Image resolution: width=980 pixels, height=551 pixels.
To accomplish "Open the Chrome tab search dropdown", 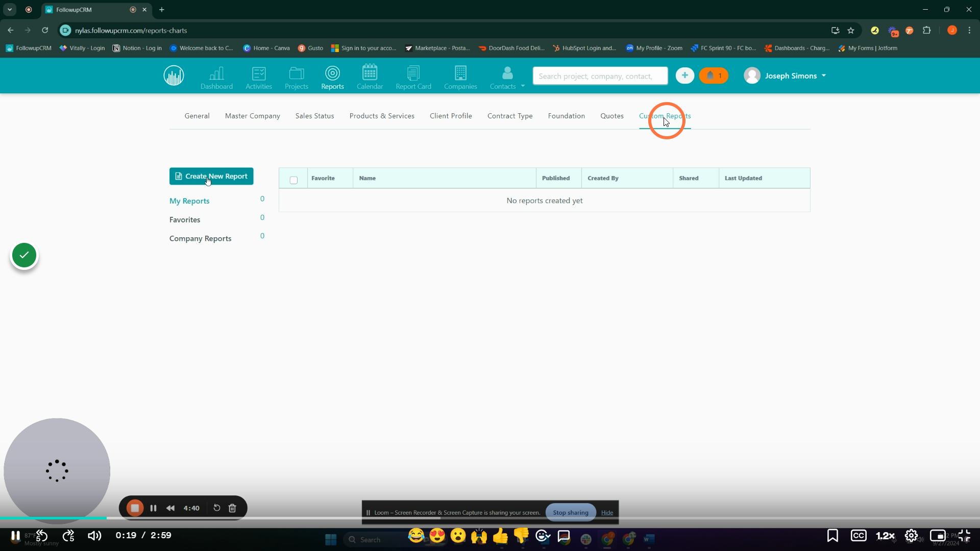I will 10,10.
